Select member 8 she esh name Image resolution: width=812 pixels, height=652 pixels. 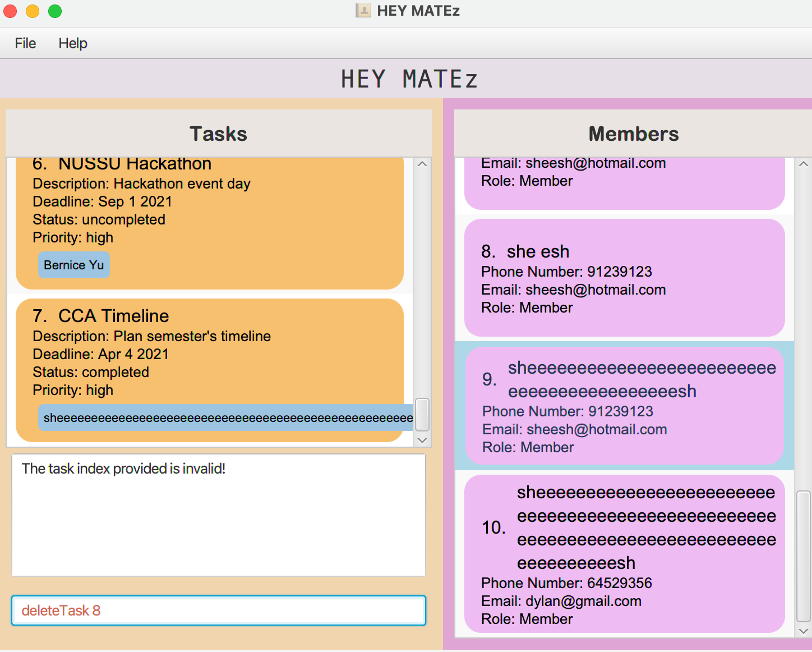pyautogui.click(x=538, y=251)
